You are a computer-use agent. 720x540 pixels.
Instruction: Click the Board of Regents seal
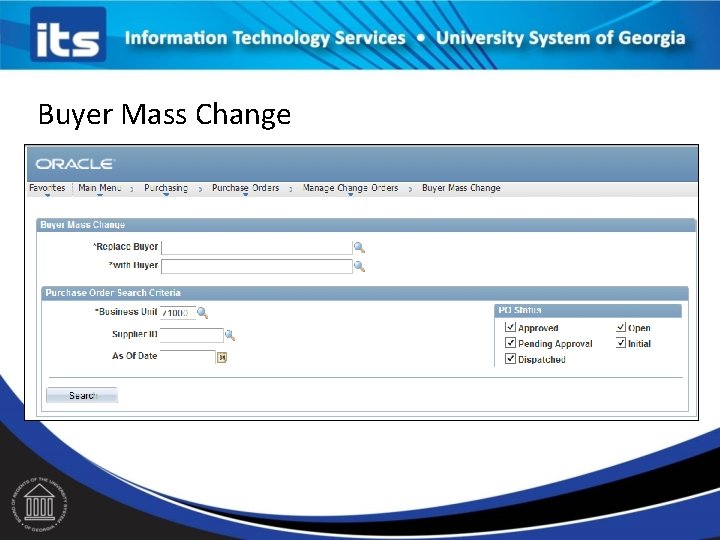coord(39,504)
